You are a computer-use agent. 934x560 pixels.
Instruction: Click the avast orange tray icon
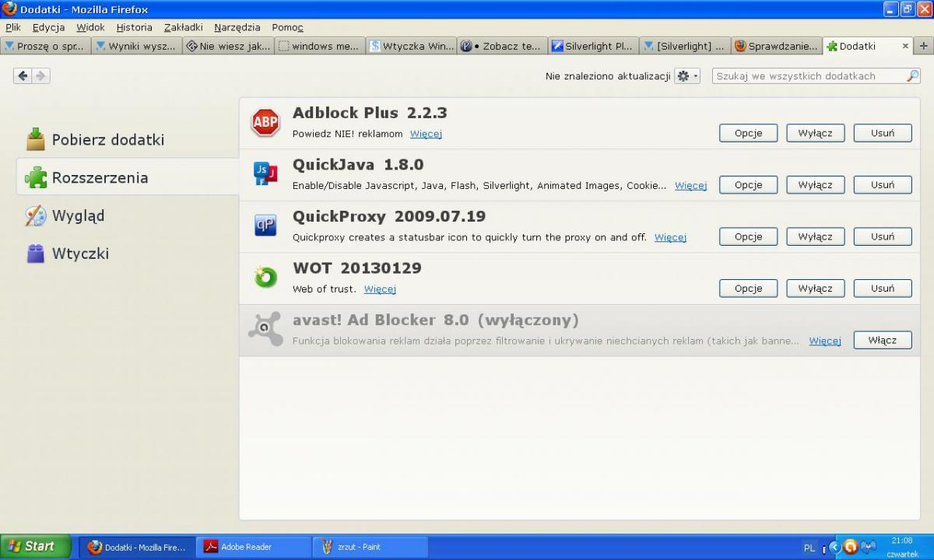click(x=851, y=547)
